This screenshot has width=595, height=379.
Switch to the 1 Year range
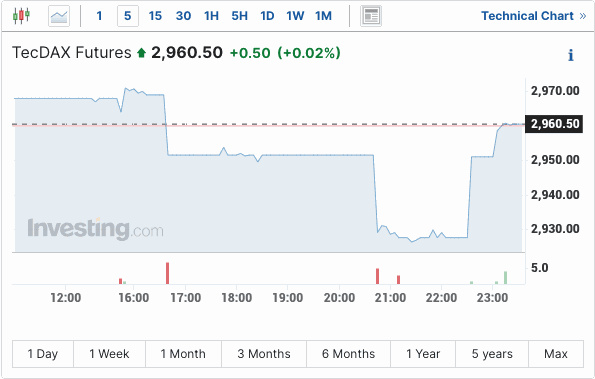point(423,354)
